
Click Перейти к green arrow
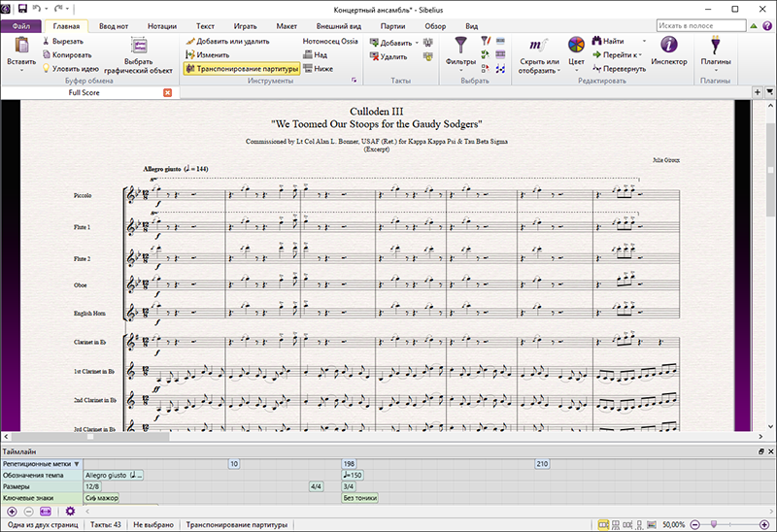click(x=596, y=54)
